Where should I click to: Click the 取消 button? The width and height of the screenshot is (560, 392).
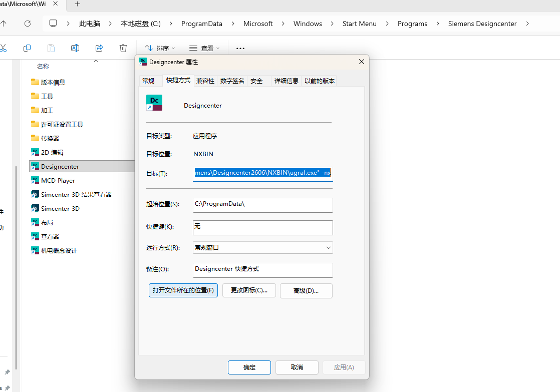(x=297, y=367)
